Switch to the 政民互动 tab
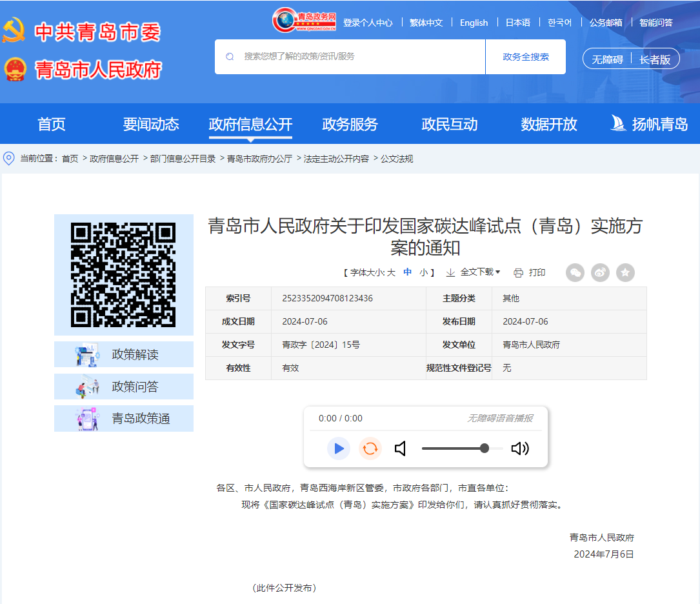Viewport: 700px width, 604px height. [x=450, y=124]
